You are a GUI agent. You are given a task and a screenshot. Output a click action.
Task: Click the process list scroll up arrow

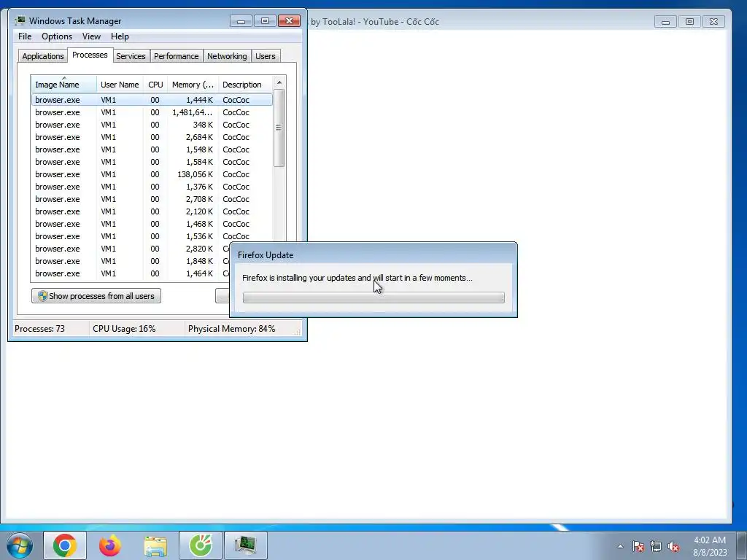click(279, 82)
